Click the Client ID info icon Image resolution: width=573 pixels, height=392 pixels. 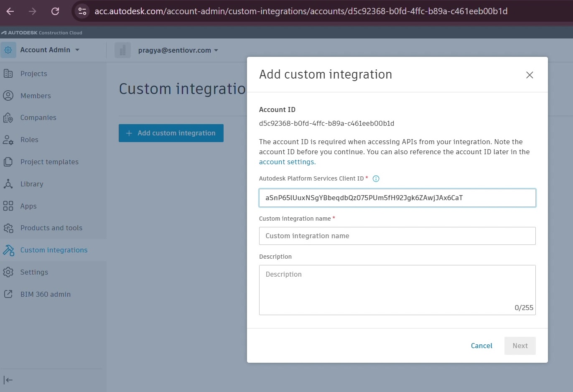[x=376, y=179]
